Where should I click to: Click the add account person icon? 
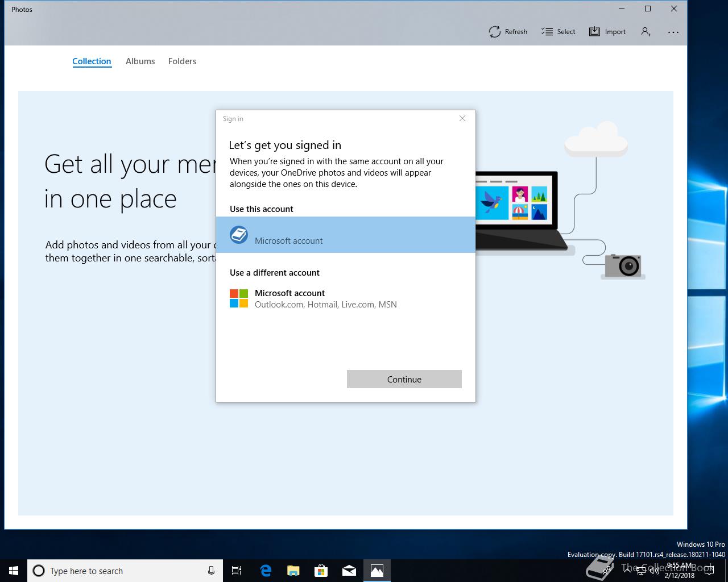(646, 32)
